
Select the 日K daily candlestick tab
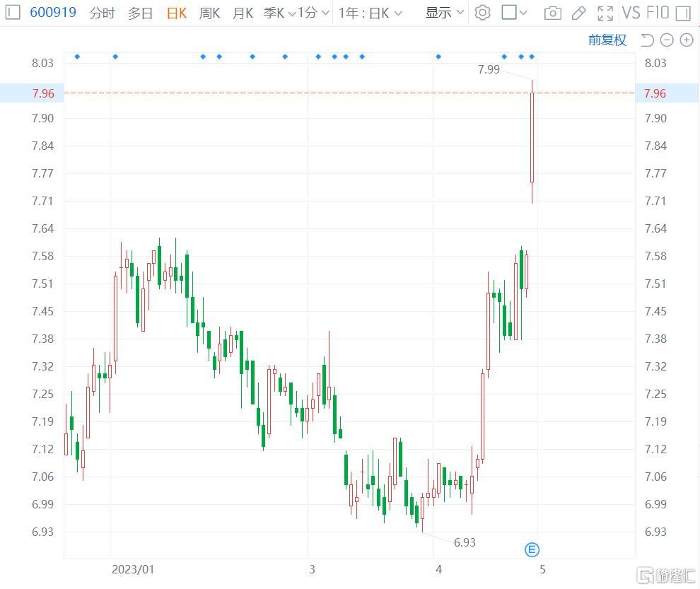pos(176,13)
